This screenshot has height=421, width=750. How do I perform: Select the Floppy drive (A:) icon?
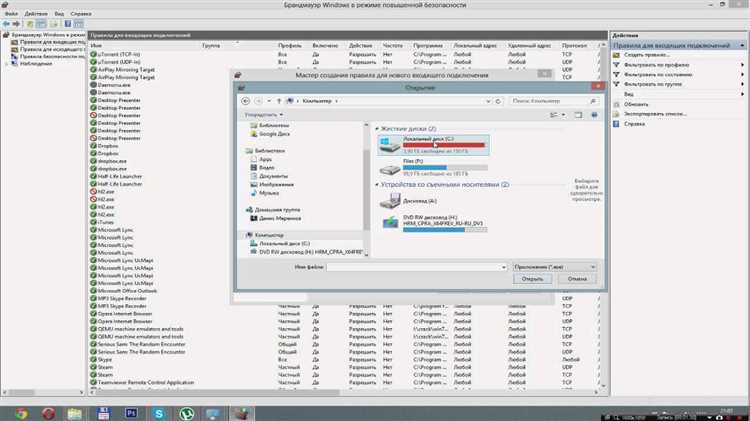point(390,201)
